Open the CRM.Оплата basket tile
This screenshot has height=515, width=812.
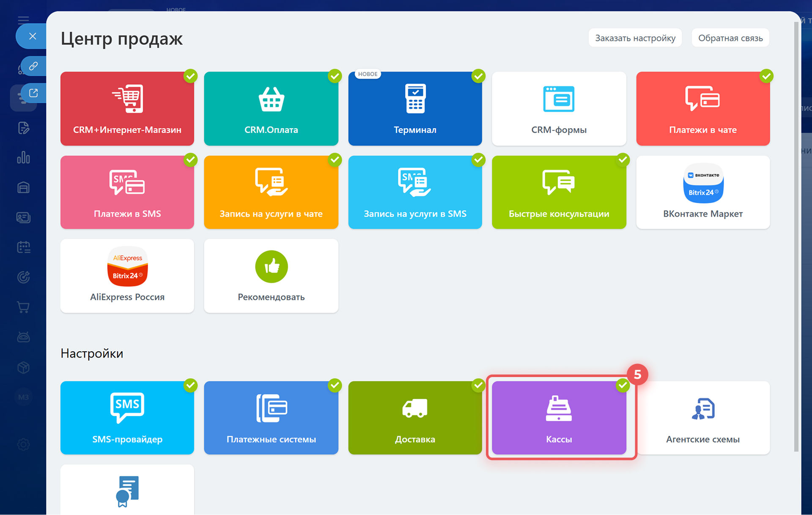pyautogui.click(x=271, y=108)
